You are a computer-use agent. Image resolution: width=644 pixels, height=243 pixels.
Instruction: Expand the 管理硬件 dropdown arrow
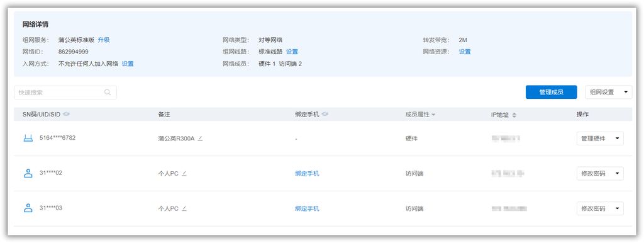(x=617, y=138)
